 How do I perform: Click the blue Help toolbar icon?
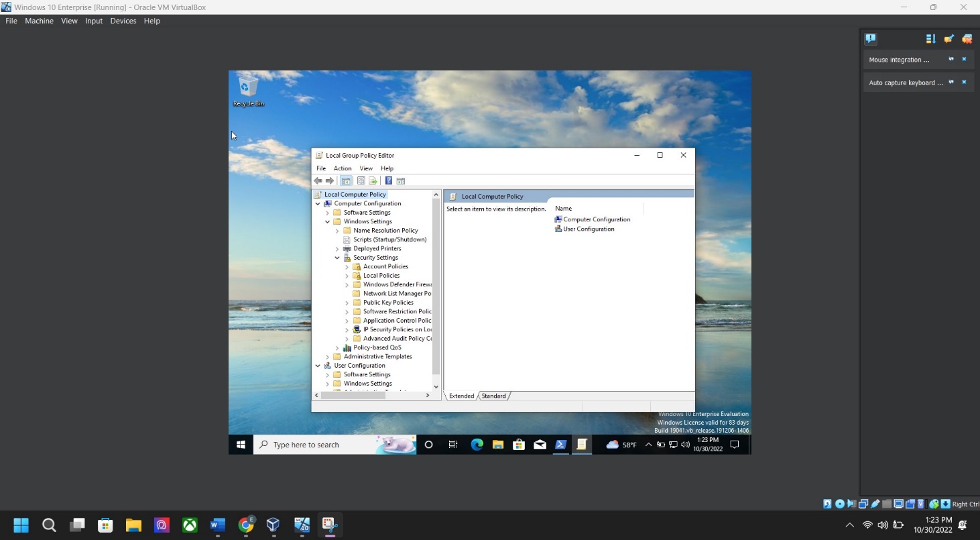pos(388,181)
